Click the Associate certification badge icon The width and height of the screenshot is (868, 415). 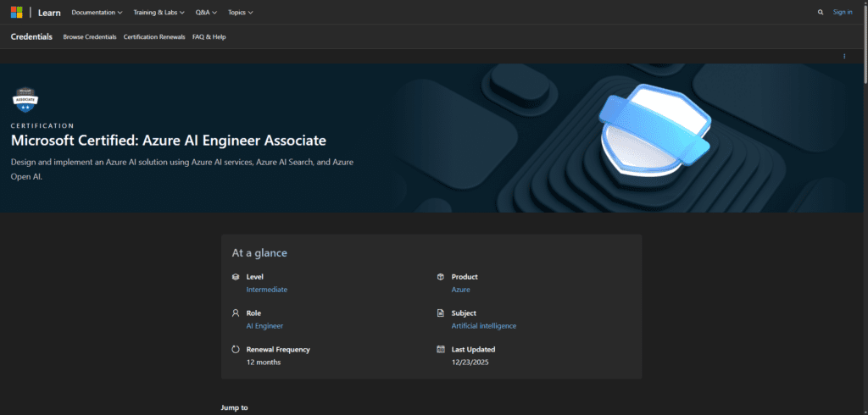click(x=25, y=100)
